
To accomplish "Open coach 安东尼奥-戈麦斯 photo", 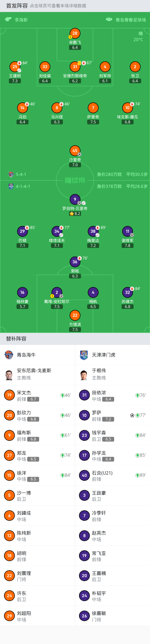I will coord(9,375).
